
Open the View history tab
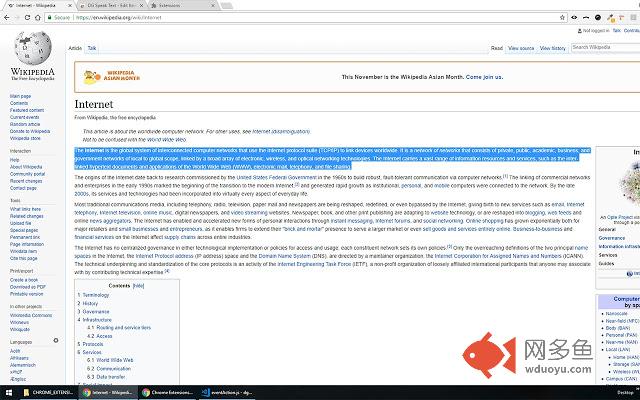coord(553,48)
